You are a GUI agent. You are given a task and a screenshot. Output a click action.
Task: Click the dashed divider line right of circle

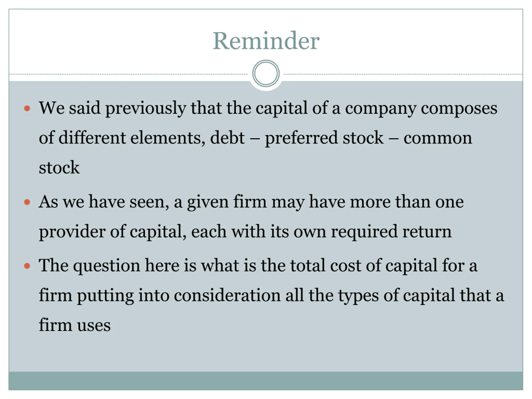[x=403, y=74]
